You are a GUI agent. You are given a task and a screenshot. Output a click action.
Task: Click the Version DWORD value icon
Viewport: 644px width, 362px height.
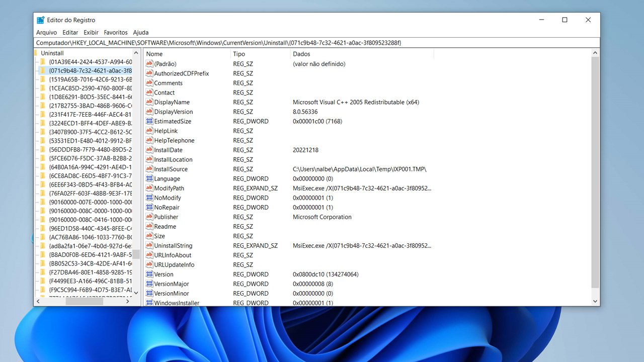coord(149,274)
